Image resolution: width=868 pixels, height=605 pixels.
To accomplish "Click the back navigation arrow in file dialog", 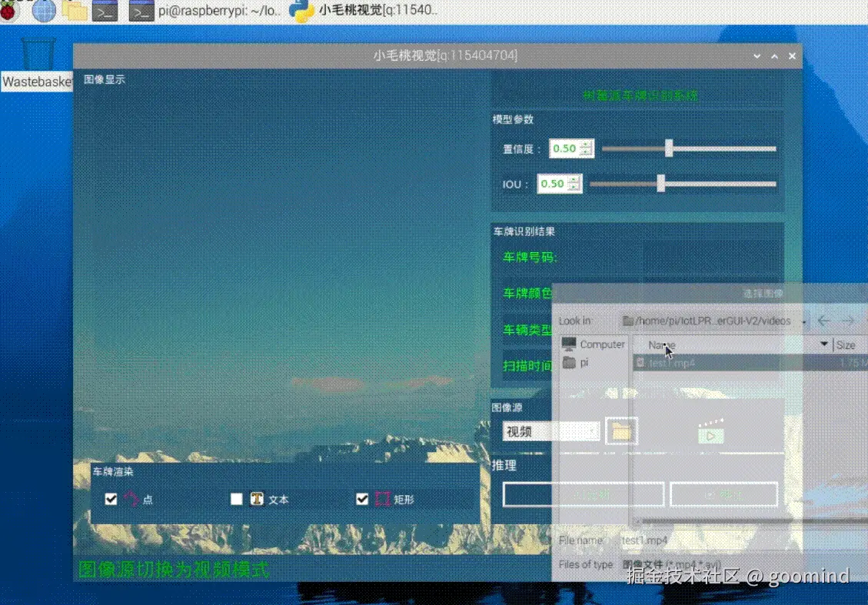I will pyautogui.click(x=823, y=321).
